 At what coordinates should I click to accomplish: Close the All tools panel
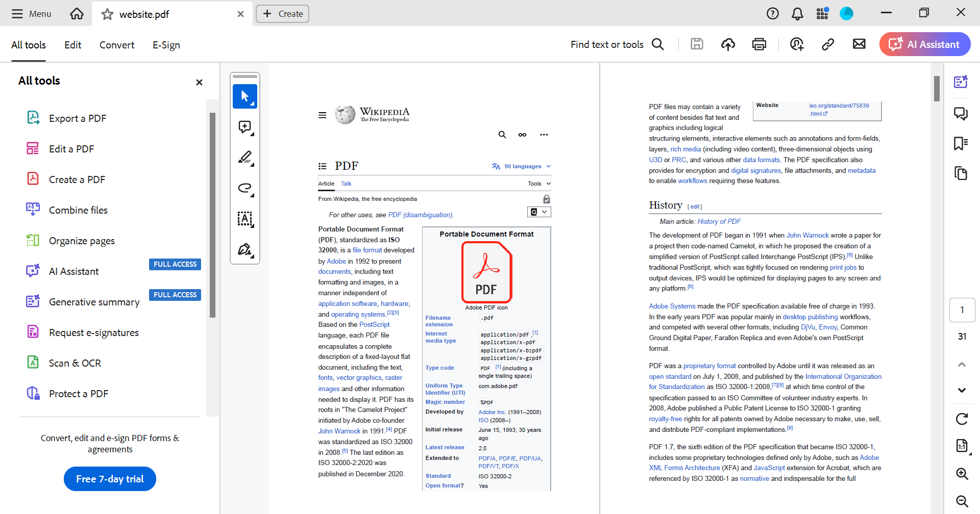point(199,82)
